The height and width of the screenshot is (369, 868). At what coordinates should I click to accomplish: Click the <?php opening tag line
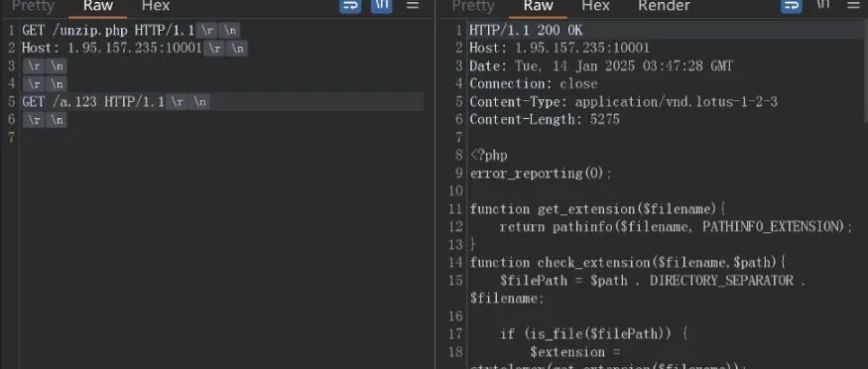(x=489, y=156)
